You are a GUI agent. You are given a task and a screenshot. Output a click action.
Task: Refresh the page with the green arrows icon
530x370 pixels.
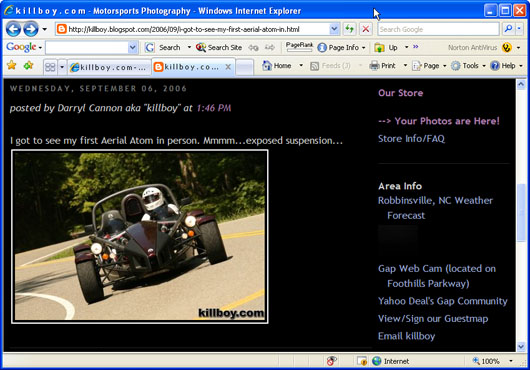coord(350,29)
